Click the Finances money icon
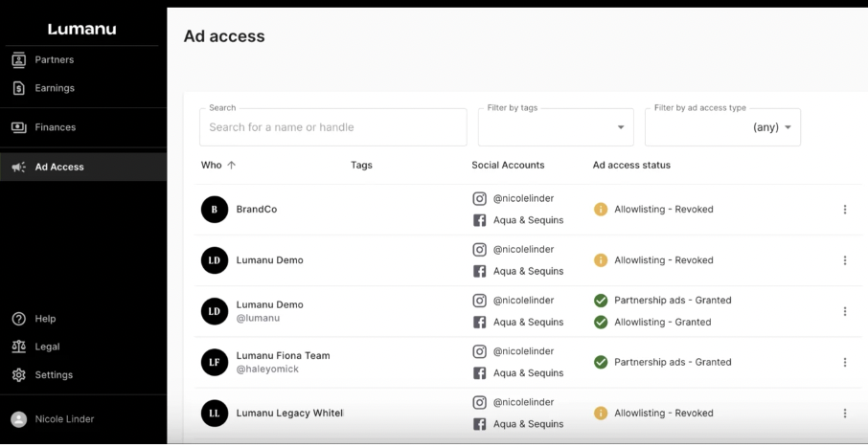 [x=18, y=127]
